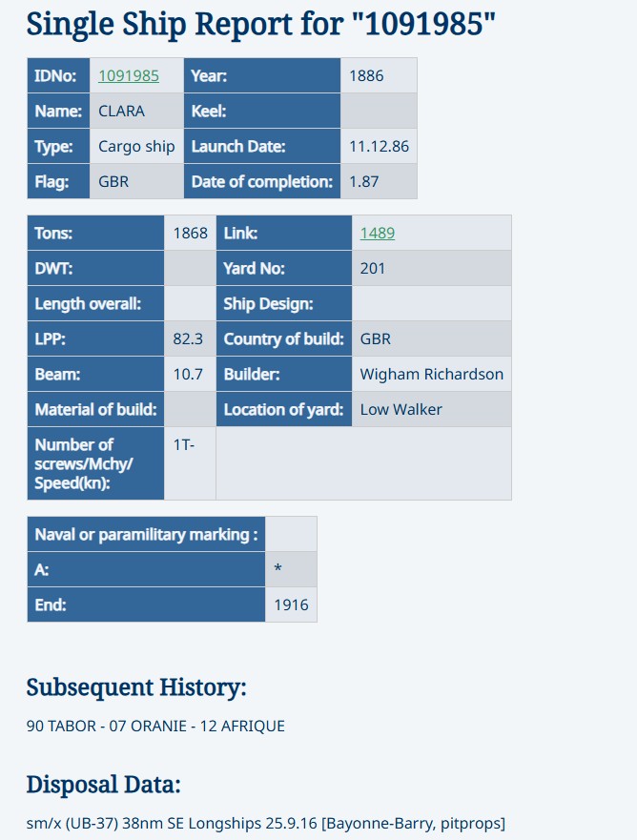Click the Year value 1886

[366, 75]
